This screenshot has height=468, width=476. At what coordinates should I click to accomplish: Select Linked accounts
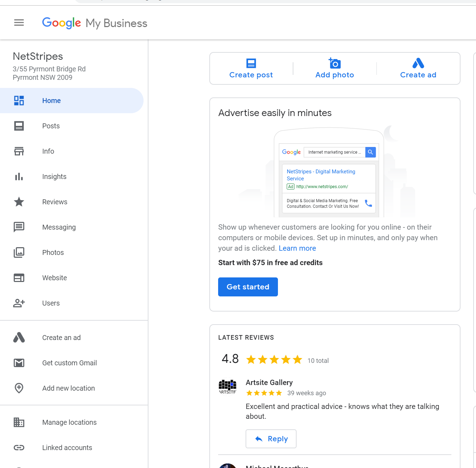(72, 448)
